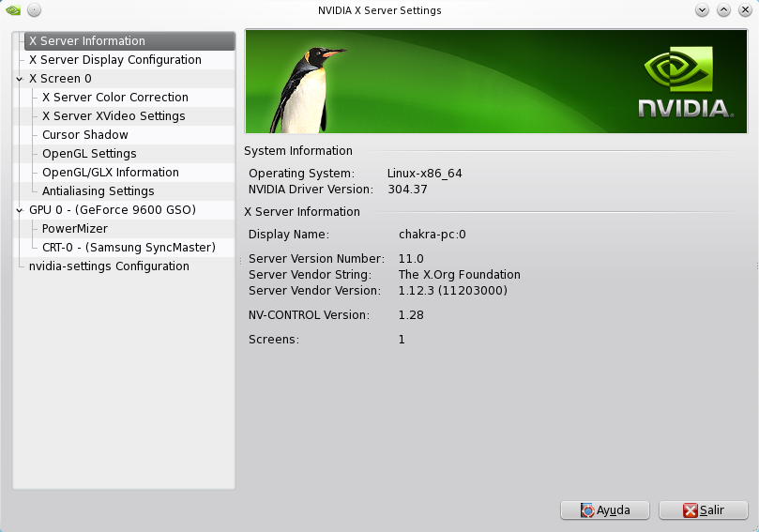Image resolution: width=759 pixels, height=532 pixels.
Task: Click the System Information section heading
Action: click(298, 151)
